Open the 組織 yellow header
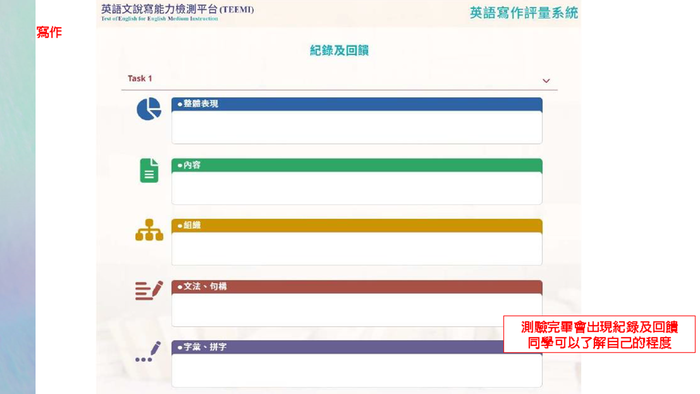The width and height of the screenshot is (700, 394). pos(357,225)
